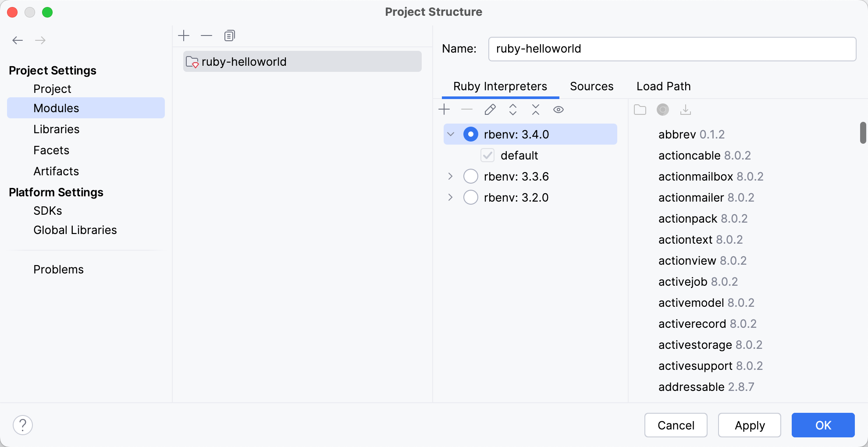Remove the selected interpreter
Viewport: 868px width, 447px height.
coord(467,110)
